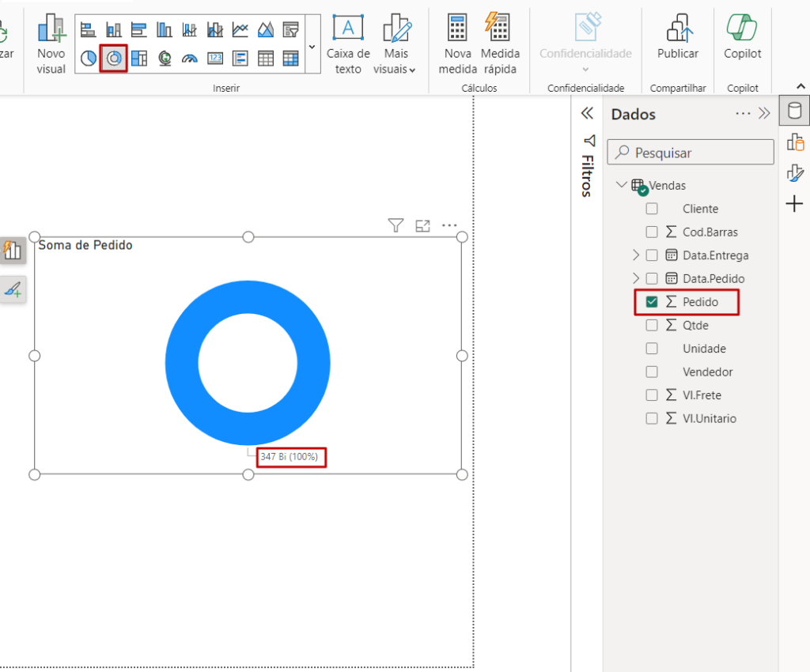Open Focus mode on the donut visual
810x672 pixels.
pyautogui.click(x=422, y=226)
